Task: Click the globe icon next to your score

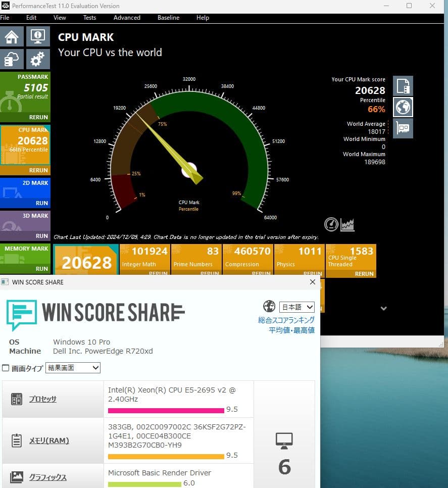Action: click(403, 107)
